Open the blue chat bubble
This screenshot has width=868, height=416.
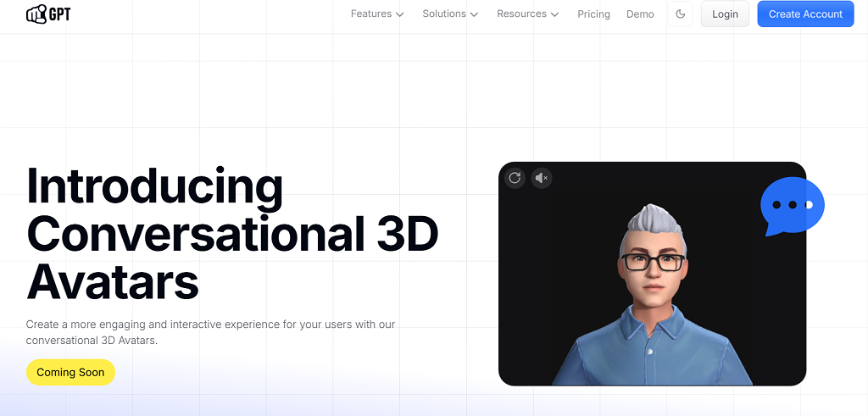(x=792, y=206)
